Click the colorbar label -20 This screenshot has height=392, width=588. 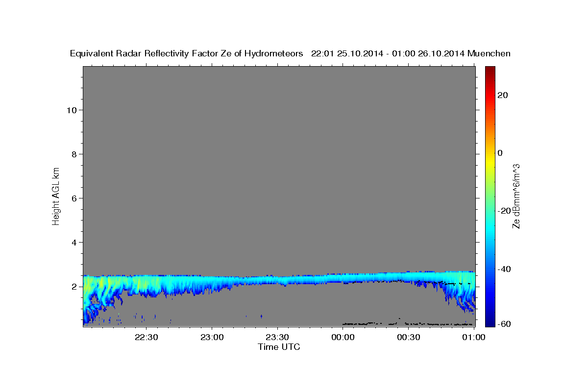(x=503, y=211)
